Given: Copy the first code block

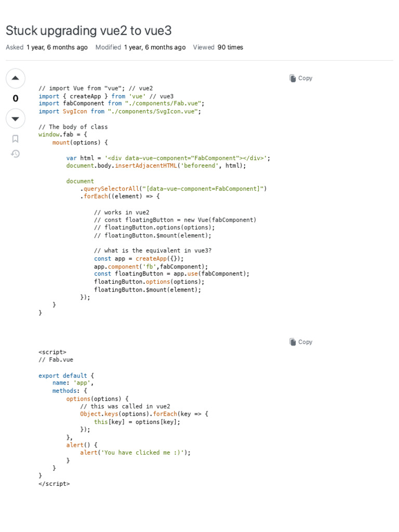Looking at the screenshot, I should tap(301, 78).
